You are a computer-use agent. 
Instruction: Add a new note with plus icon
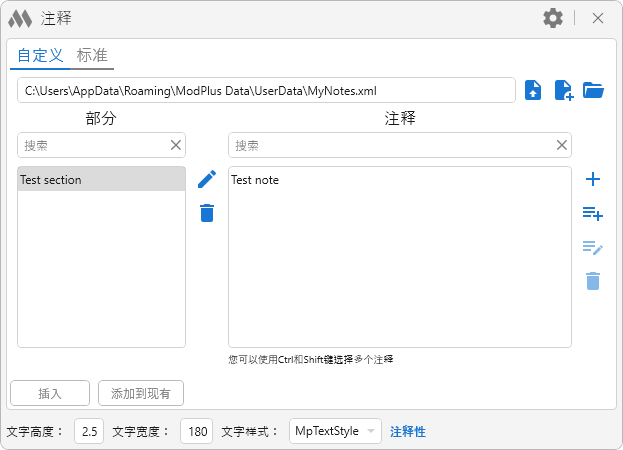tap(593, 180)
